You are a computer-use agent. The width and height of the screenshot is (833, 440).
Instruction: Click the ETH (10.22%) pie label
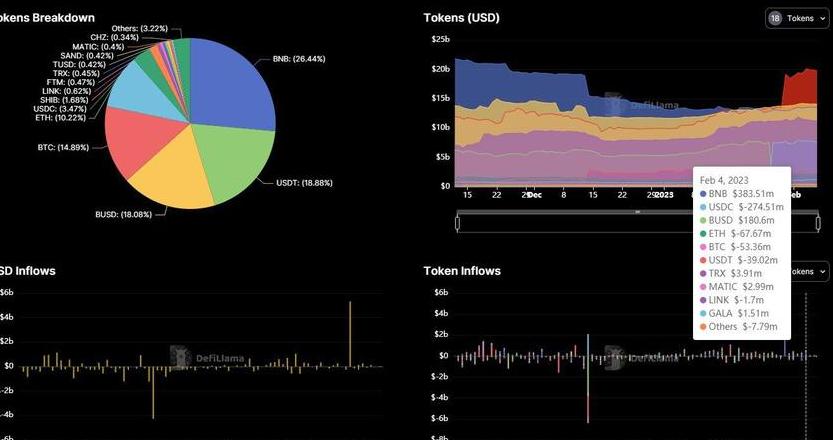click(x=61, y=117)
